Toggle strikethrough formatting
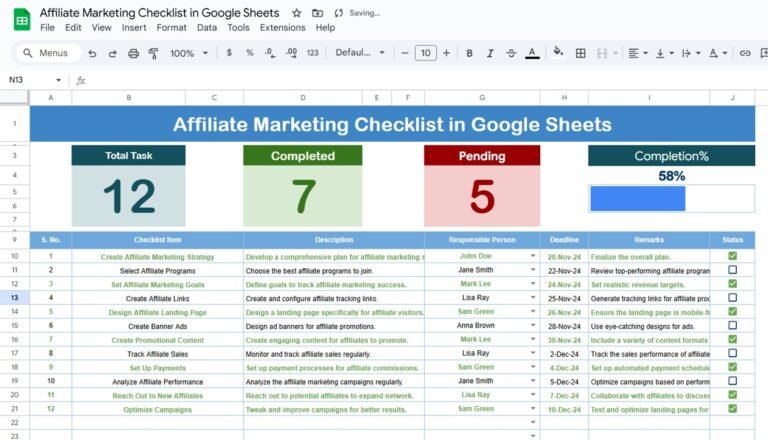Viewport: 768px width, 440px height. click(x=511, y=53)
